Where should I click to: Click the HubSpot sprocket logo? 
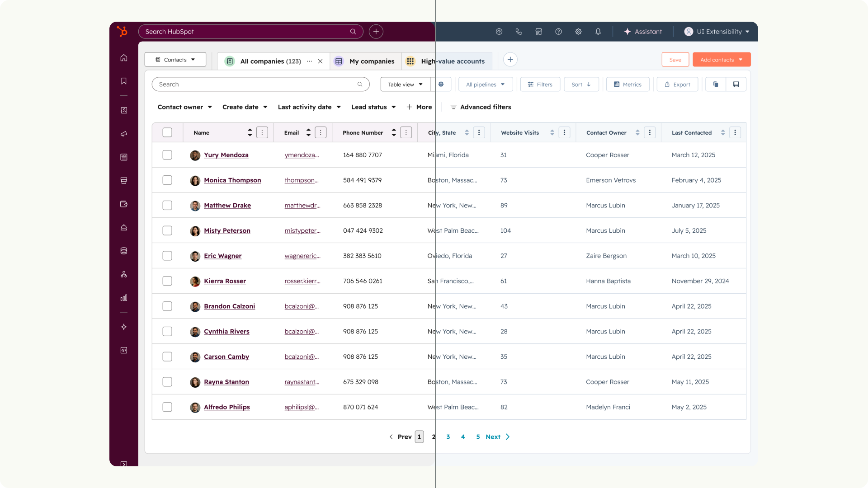[122, 31]
